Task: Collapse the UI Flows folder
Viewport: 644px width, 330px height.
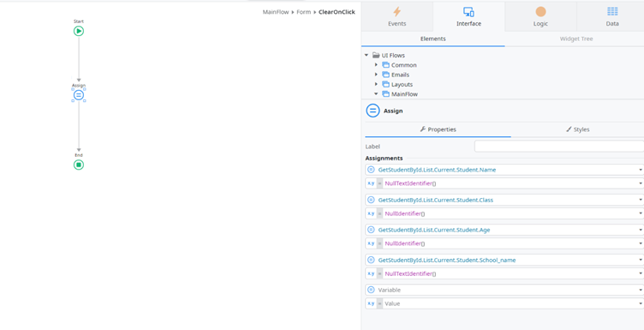Action: tap(367, 55)
